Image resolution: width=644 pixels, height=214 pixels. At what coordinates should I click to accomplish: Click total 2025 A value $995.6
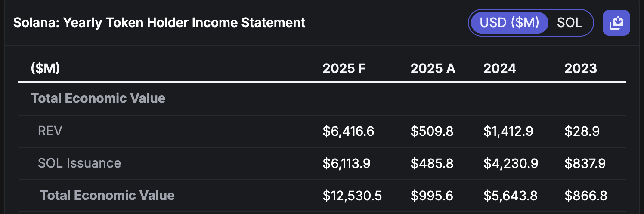point(432,196)
